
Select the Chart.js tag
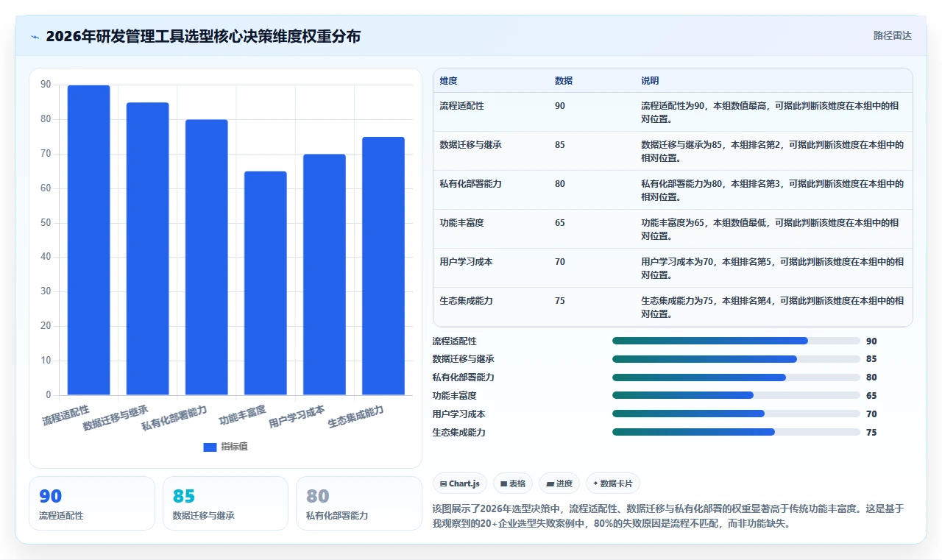460,483
